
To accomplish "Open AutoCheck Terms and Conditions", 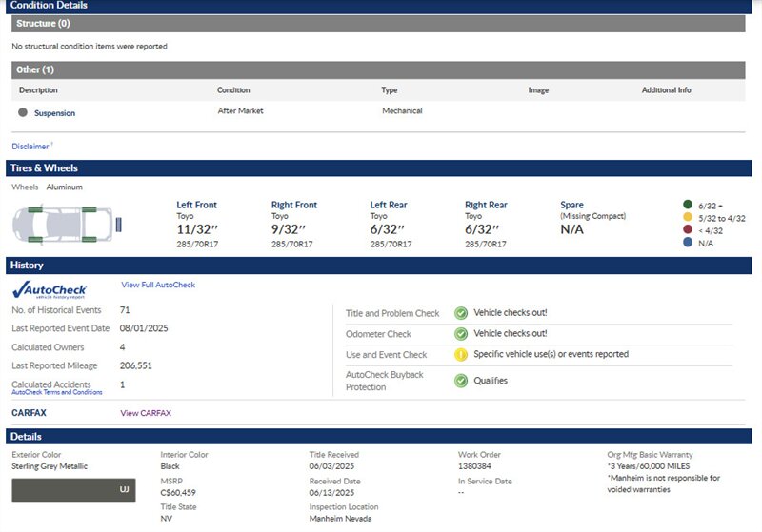I will coord(56,392).
